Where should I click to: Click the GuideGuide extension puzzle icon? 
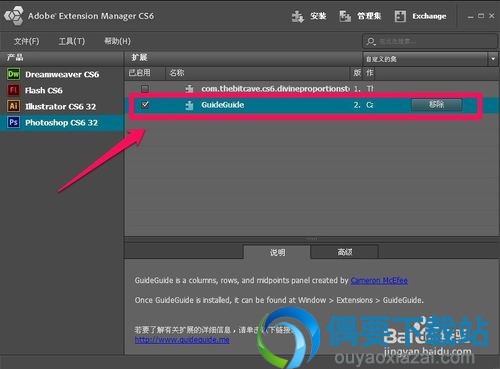[189, 105]
